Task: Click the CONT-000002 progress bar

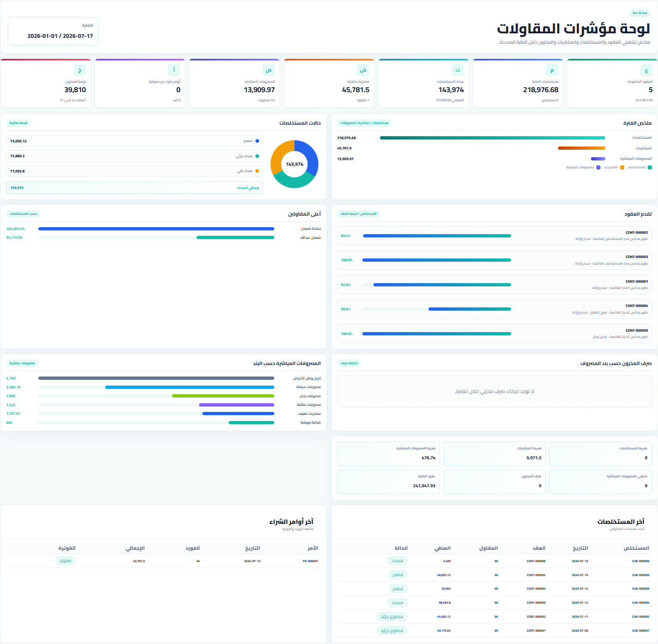Action: (x=437, y=236)
